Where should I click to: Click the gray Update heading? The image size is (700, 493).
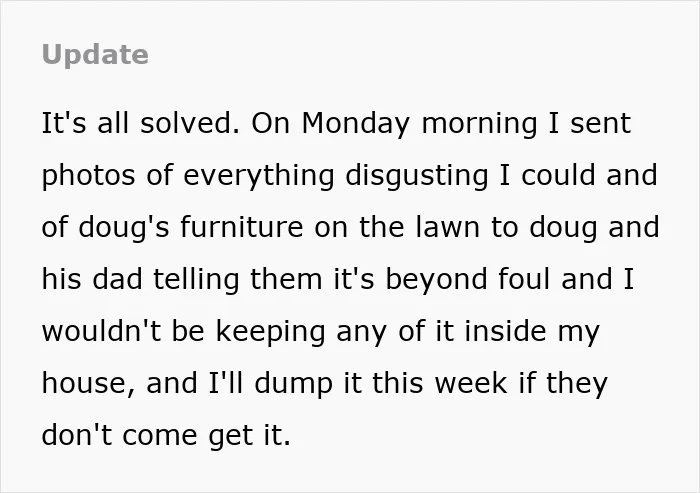pyautogui.click(x=95, y=55)
